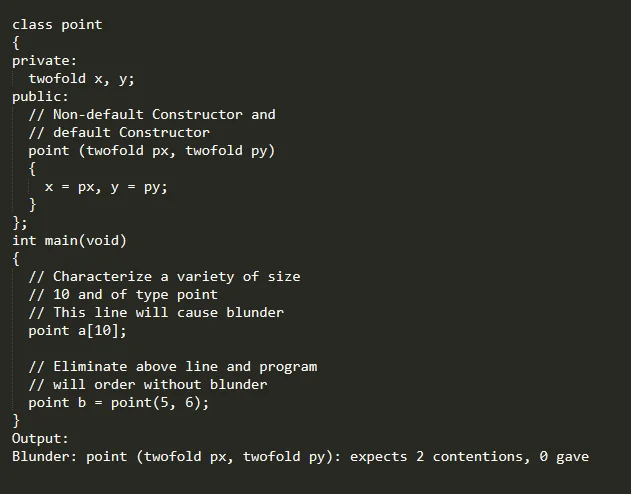Click the "twofold x, y;" member declaration

coord(81,79)
